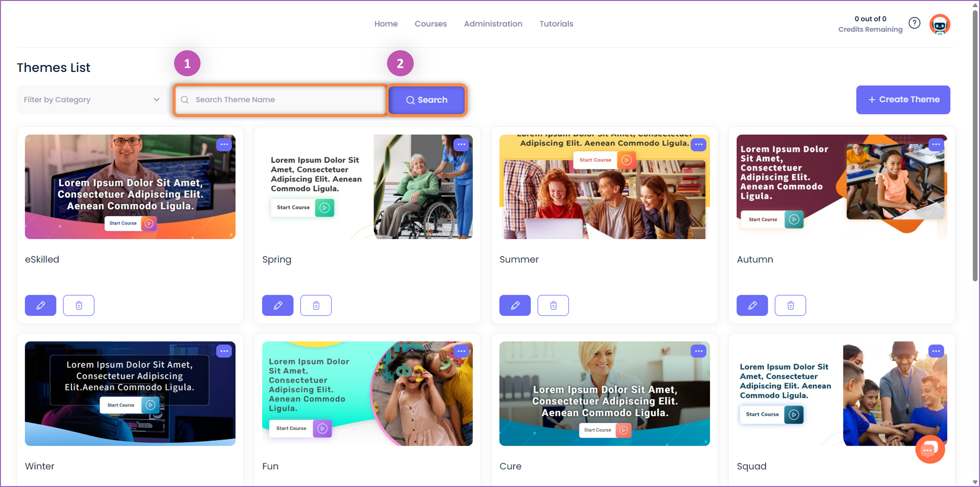This screenshot has height=487, width=980.
Task: Delete the Spring theme with trash icon
Action: (x=316, y=305)
